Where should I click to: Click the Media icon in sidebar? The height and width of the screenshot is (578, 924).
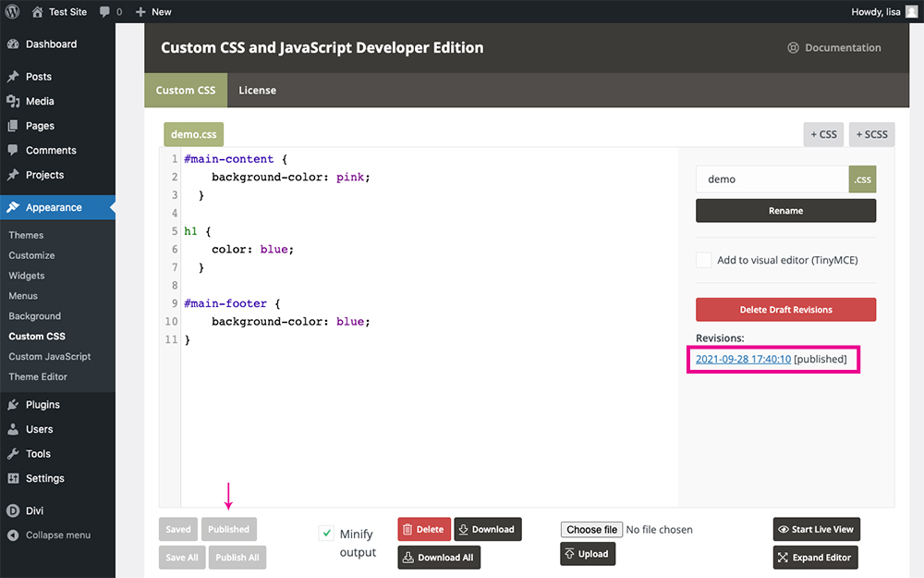tap(13, 102)
